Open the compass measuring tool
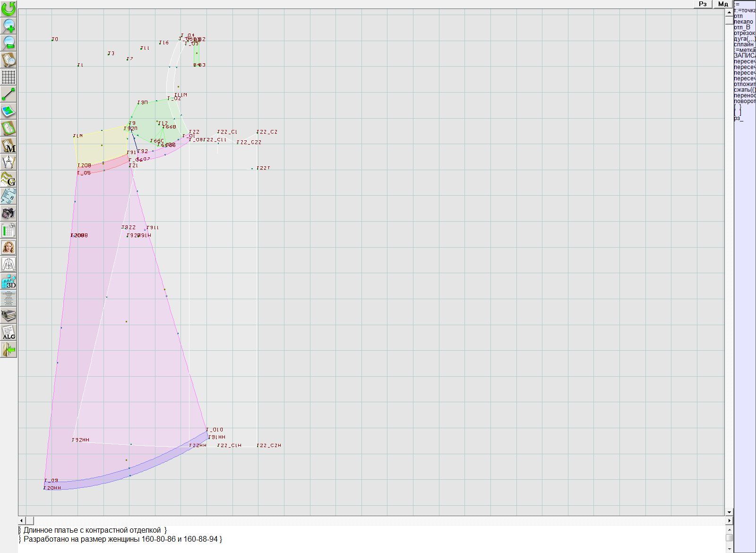The height and width of the screenshot is (553, 756). coord(9,163)
